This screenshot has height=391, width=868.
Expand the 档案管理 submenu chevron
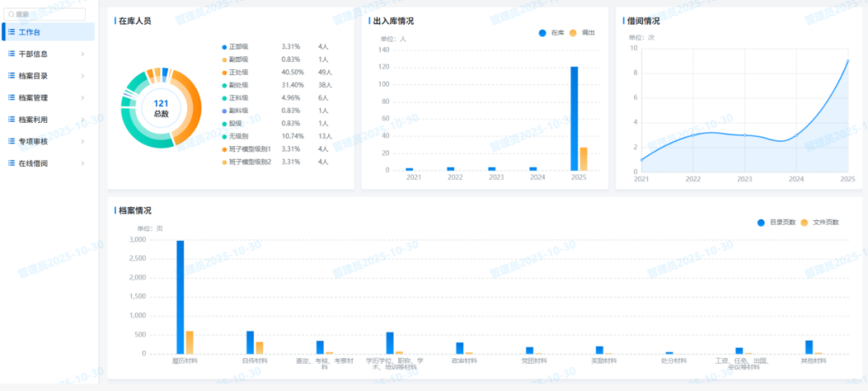(x=83, y=97)
